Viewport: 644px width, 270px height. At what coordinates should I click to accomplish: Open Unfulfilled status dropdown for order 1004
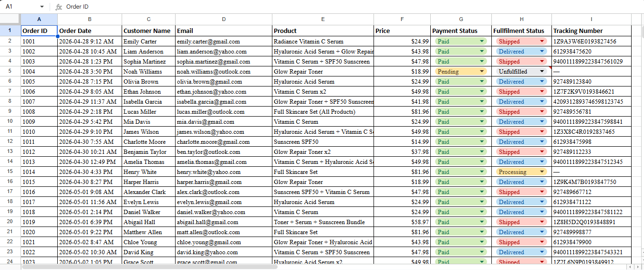click(x=542, y=72)
